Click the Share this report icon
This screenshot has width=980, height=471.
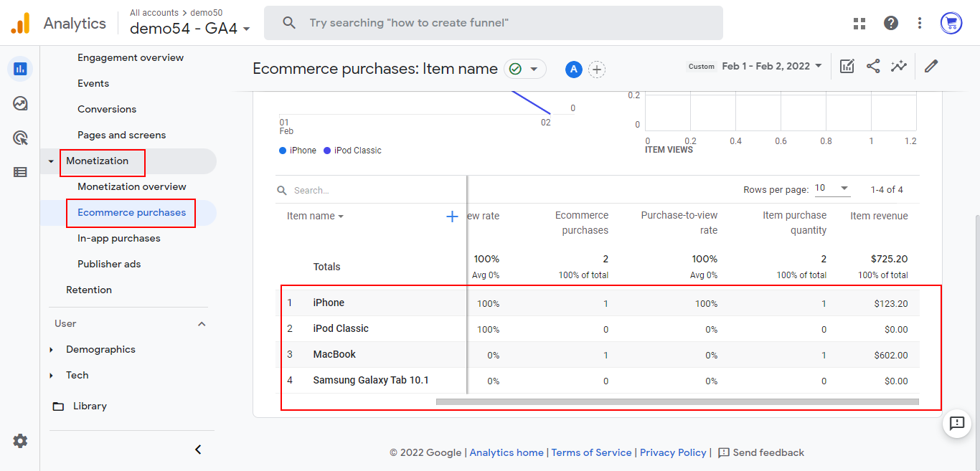tap(873, 67)
